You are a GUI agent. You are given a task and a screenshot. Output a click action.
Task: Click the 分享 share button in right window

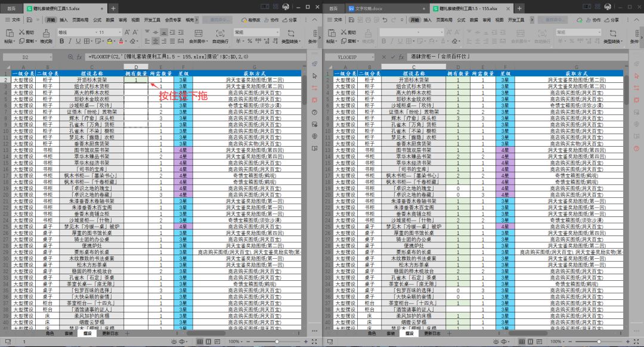point(611,20)
